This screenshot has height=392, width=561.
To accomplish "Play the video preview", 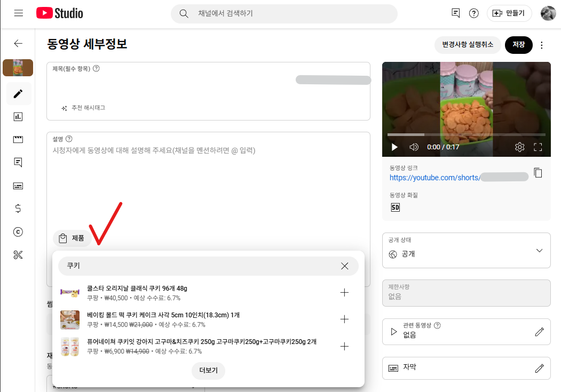I will click(394, 147).
